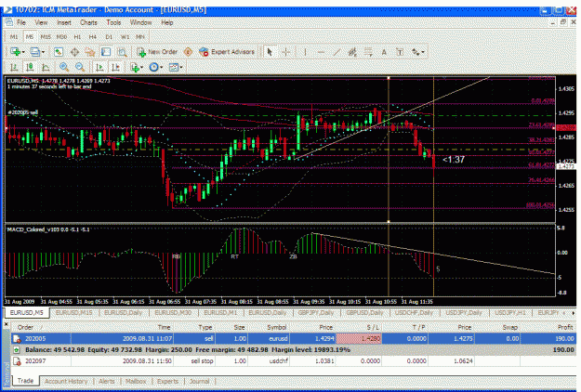
Task: Select the W1 timeframe button
Action: [x=125, y=36]
